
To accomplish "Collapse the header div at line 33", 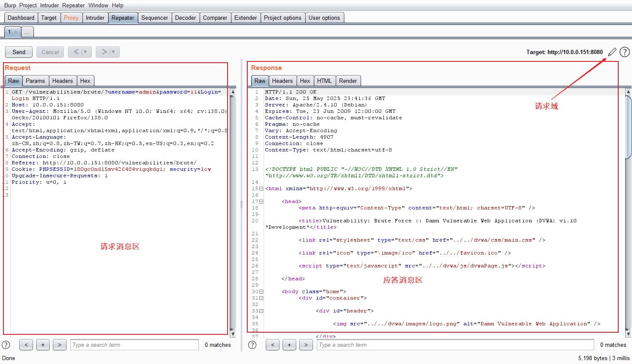I will point(261,311).
